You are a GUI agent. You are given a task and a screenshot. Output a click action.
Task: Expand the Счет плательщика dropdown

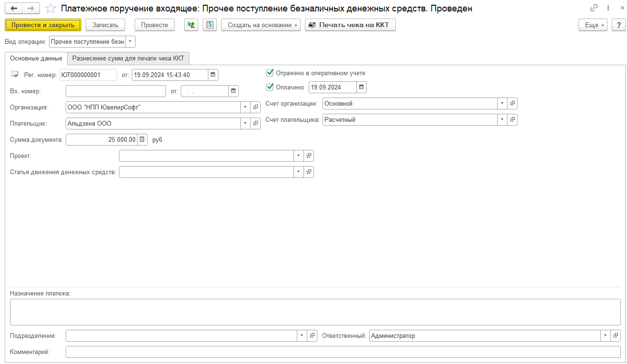click(x=502, y=119)
